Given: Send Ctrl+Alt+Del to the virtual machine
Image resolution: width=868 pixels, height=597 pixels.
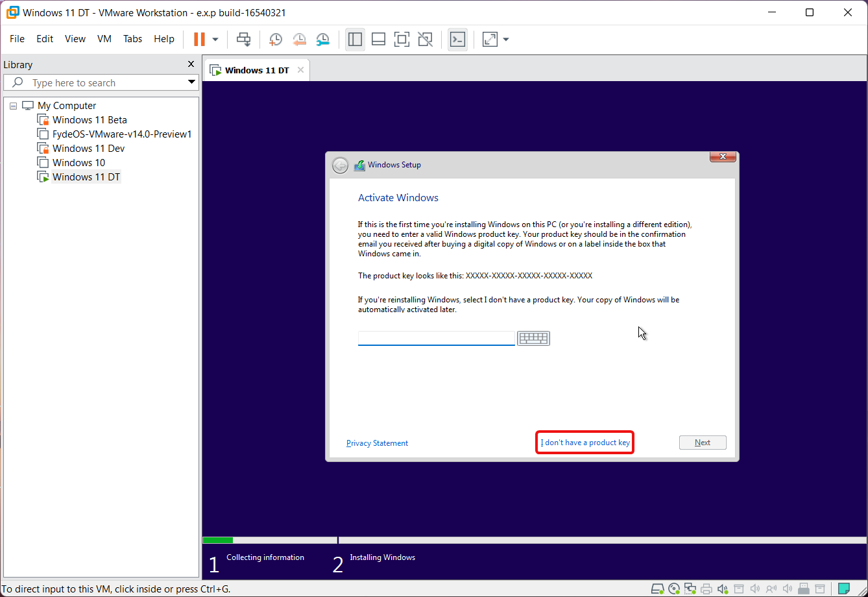Looking at the screenshot, I should click(243, 39).
